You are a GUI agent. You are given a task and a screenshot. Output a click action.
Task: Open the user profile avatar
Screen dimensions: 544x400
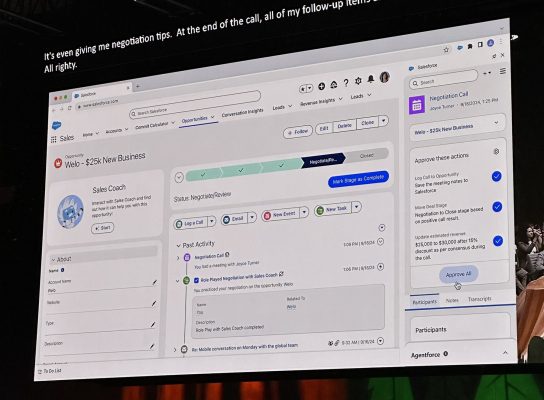384,77
